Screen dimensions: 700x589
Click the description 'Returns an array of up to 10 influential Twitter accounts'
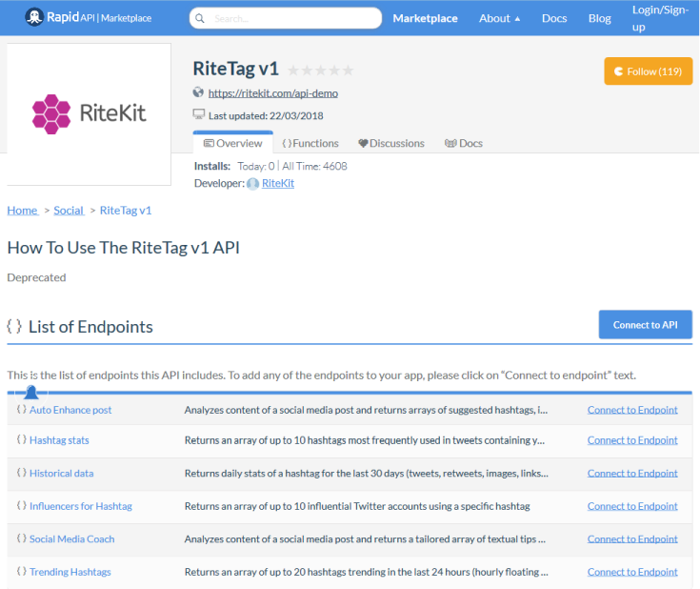(x=357, y=506)
